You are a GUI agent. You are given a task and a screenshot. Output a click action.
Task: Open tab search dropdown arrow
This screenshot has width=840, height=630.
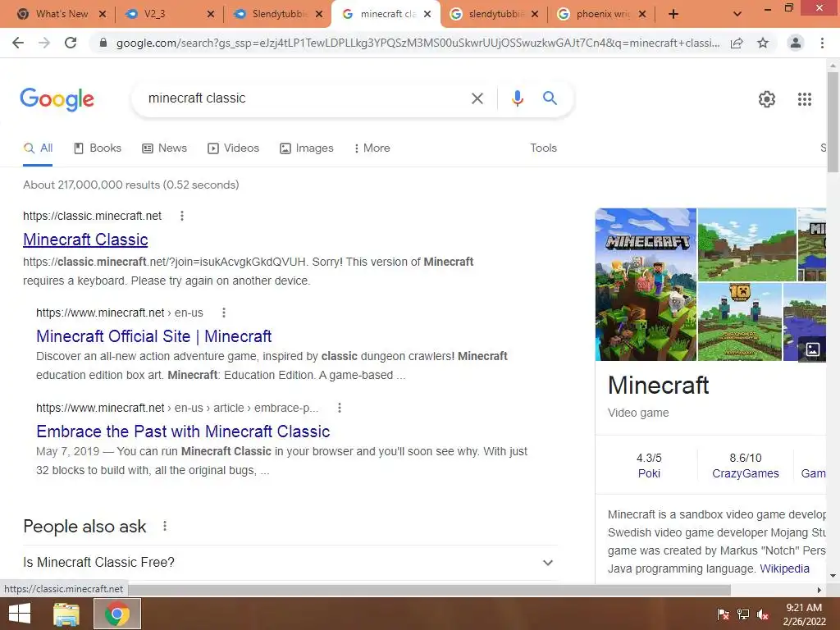click(x=737, y=15)
